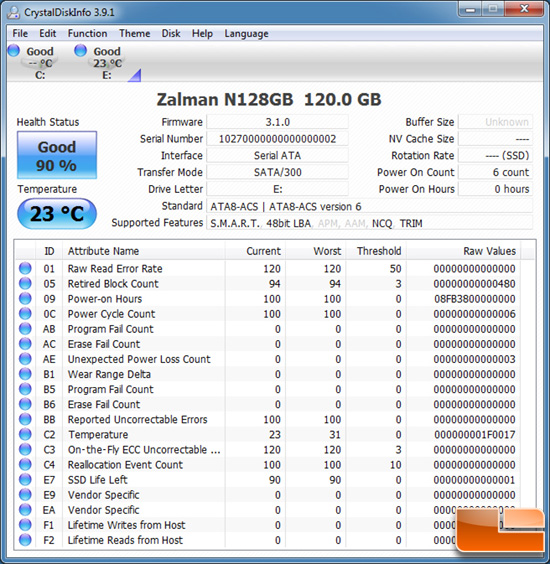This screenshot has width=550, height=564.
Task: Click the Buffer Size Unknown field
Action: [x=495, y=122]
